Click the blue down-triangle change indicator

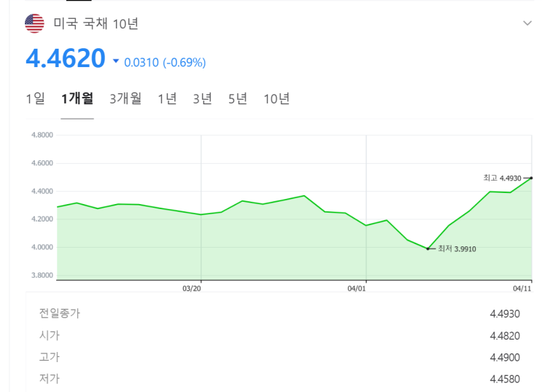[116, 62]
